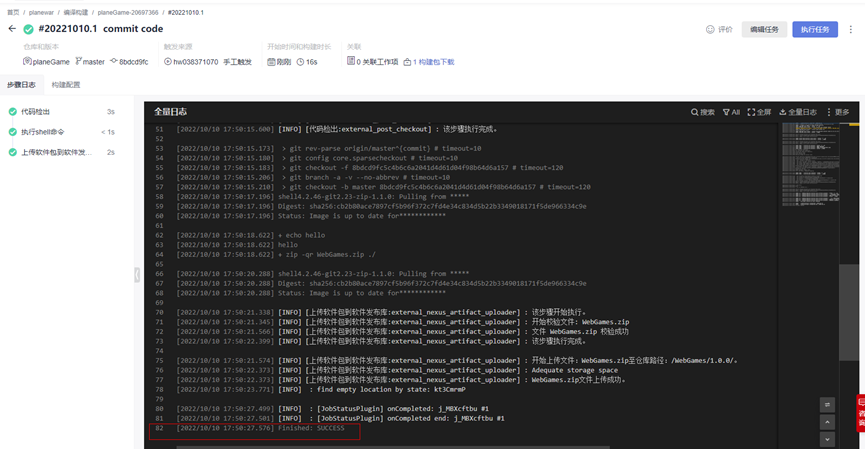Screen dimensions: 865x449
Task: Click the 执行shell命令 step success icon
Action: click(x=13, y=132)
